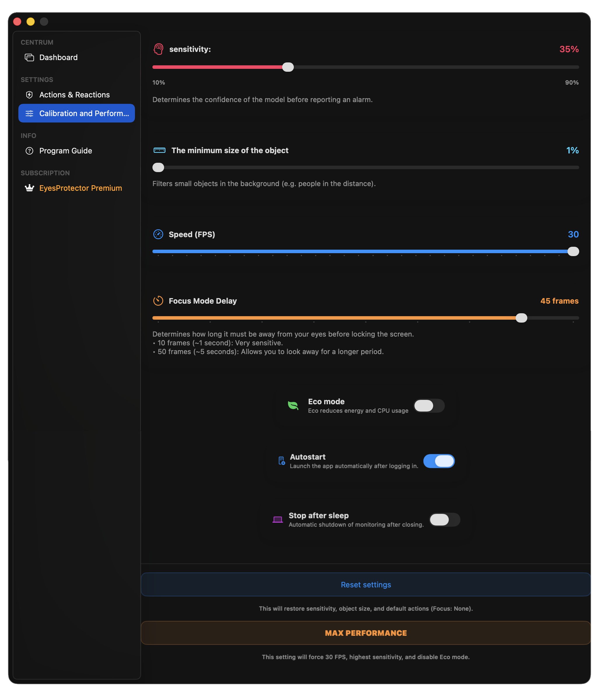Viewport: 599px width, 700px height.
Task: Disable the Autostart toggle
Action: [439, 461]
